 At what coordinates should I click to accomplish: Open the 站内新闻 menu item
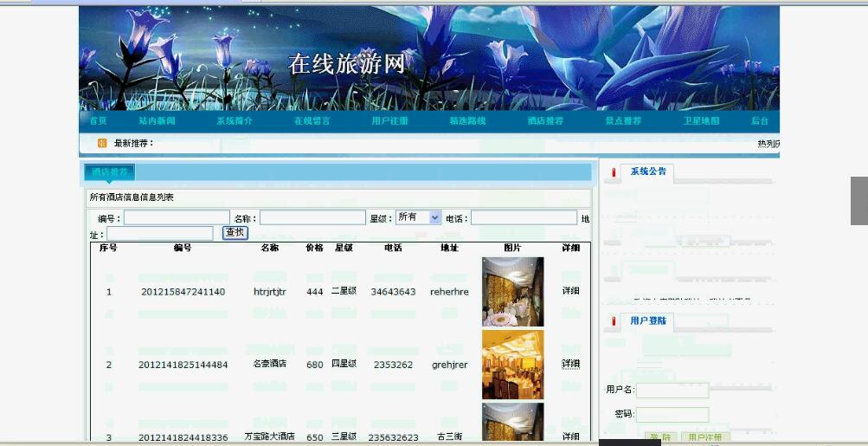(158, 120)
